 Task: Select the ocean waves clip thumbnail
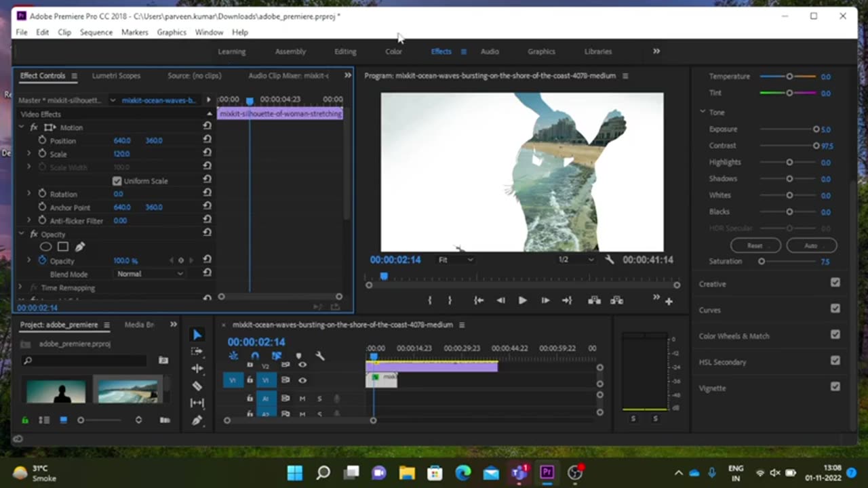[x=128, y=391]
